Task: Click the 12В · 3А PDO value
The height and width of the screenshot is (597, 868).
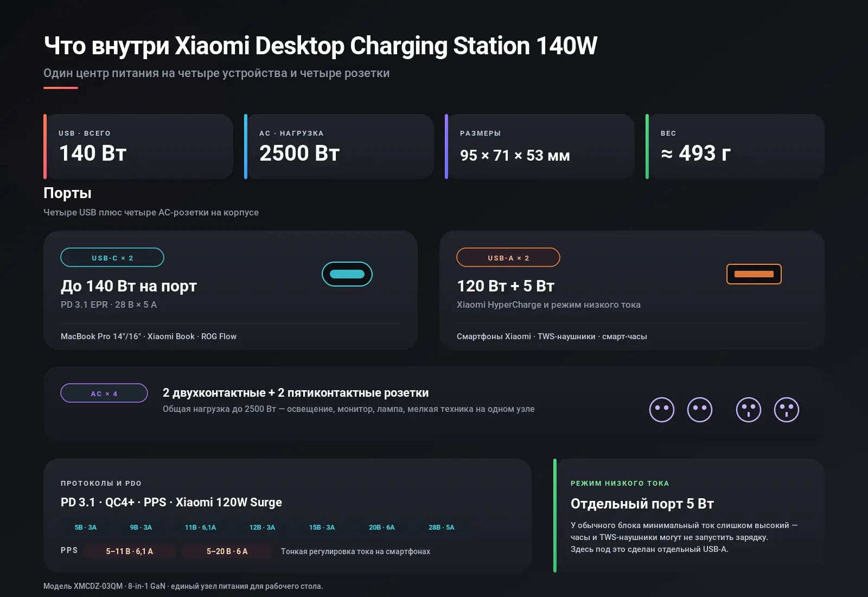Action: tap(263, 528)
